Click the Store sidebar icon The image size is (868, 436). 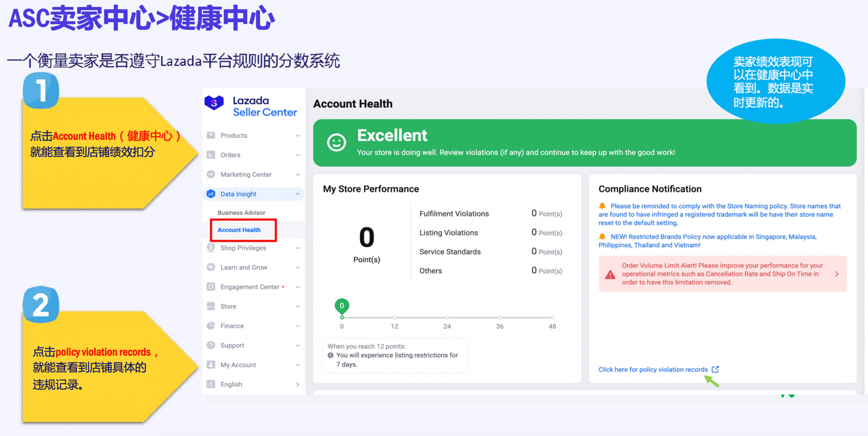(211, 306)
